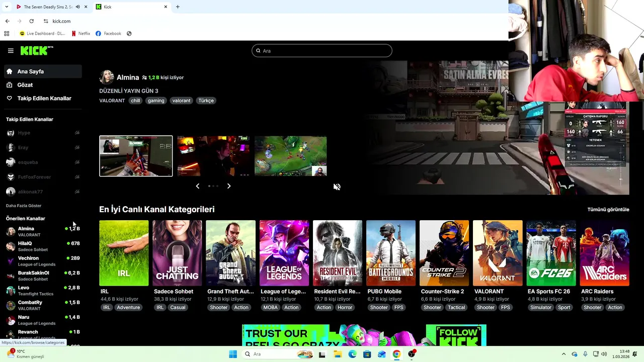
Task: Open recommended channel BurakSakinOl
Action: (43, 276)
